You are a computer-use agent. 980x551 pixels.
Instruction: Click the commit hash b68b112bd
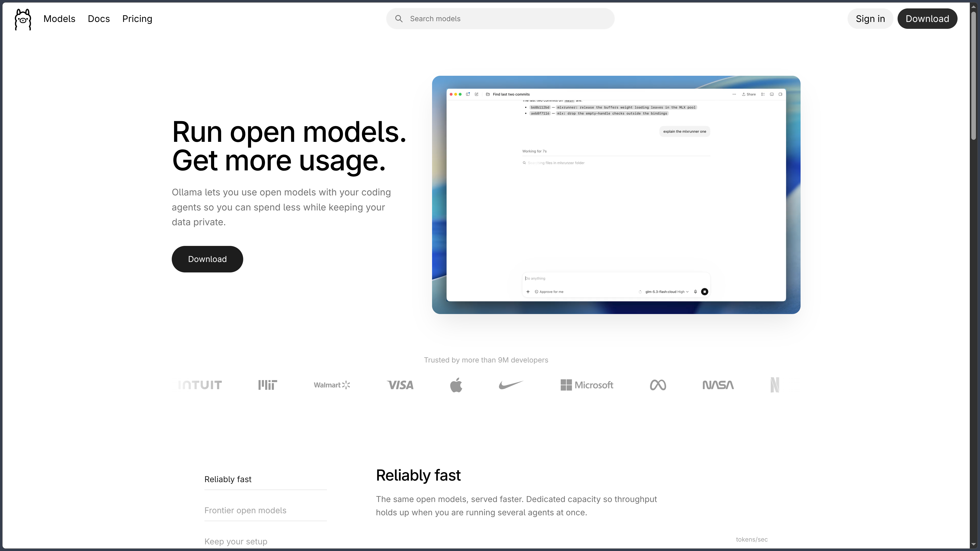(x=540, y=107)
